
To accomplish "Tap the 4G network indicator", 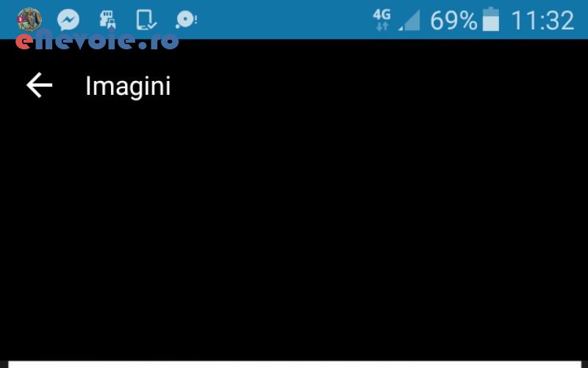I will tap(381, 15).
